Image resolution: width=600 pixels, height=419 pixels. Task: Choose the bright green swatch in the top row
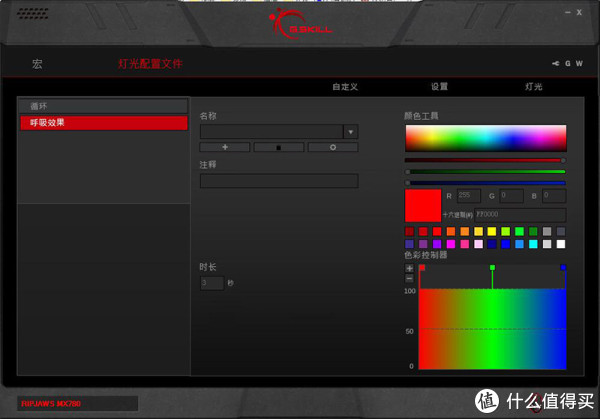[520, 231]
